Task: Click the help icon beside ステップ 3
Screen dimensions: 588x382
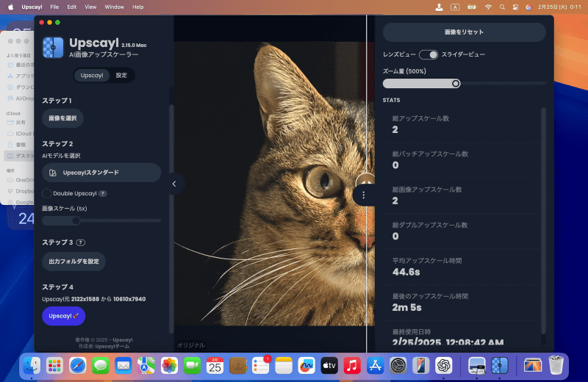Action: tap(81, 242)
